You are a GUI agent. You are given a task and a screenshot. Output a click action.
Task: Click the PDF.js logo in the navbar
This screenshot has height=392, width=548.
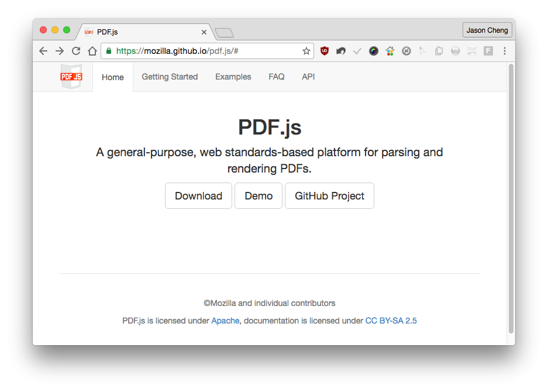click(x=71, y=77)
